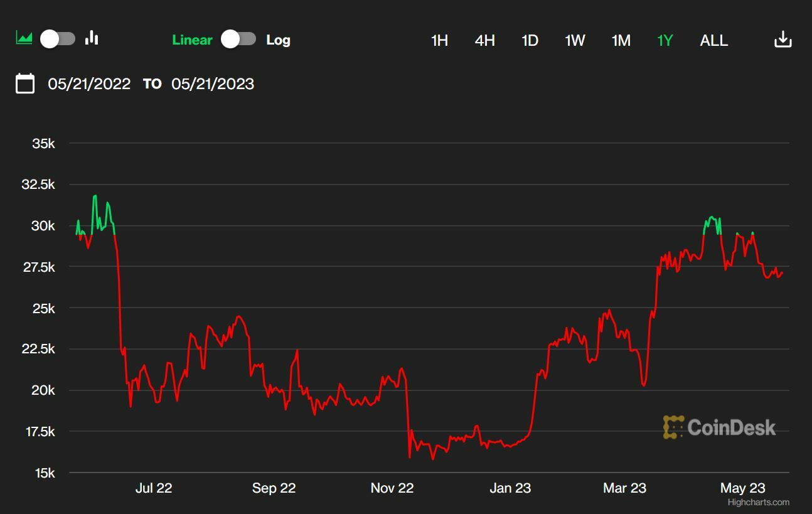Click the 20k y-axis label

[43, 390]
